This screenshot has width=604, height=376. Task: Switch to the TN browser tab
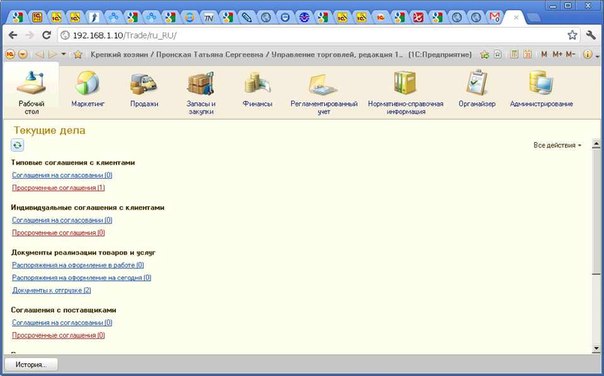click(x=208, y=17)
